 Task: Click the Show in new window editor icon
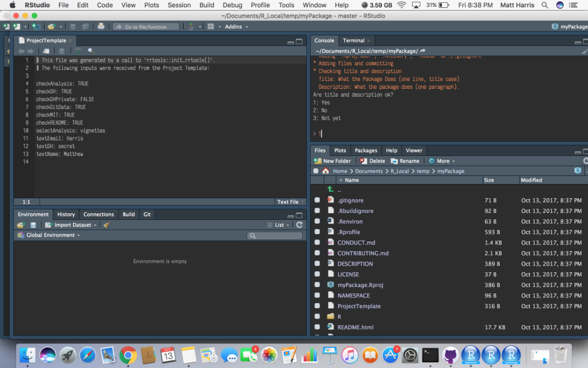tap(46, 51)
